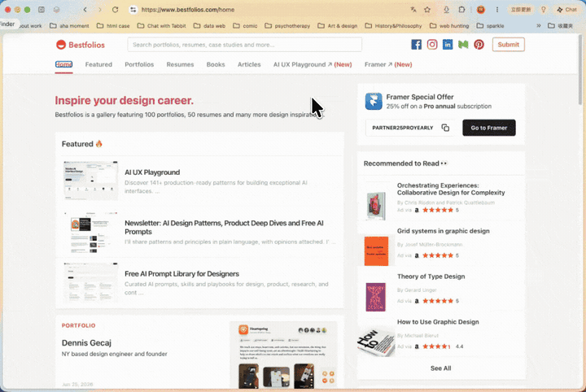Open the 'aha moment' bookmark folder
Screen dimensions: 586x392
pyautogui.click(x=69, y=26)
